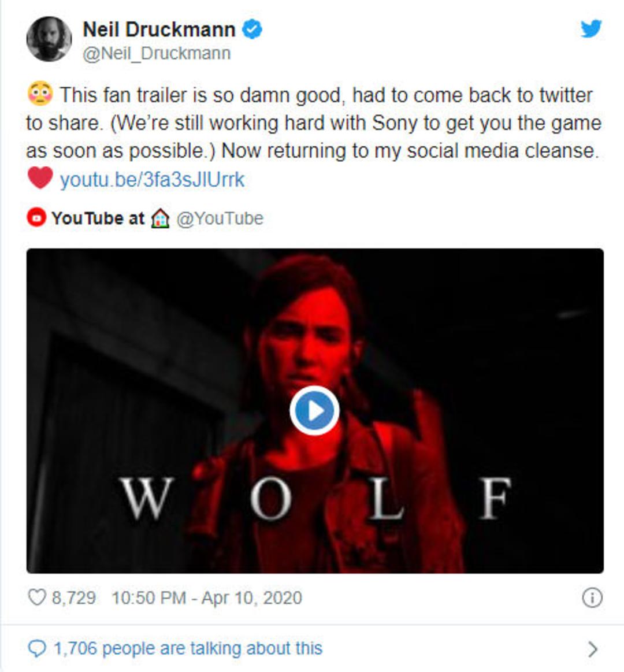Like the tweet with heart icon

[x=36, y=597]
